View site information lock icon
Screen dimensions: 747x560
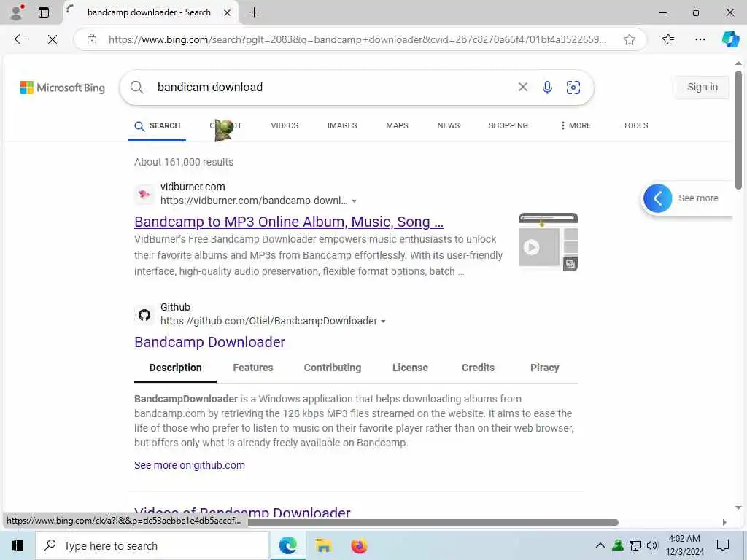click(92, 39)
